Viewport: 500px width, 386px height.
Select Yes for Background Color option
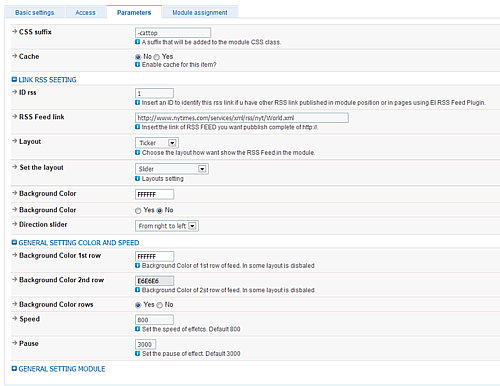pos(138,211)
